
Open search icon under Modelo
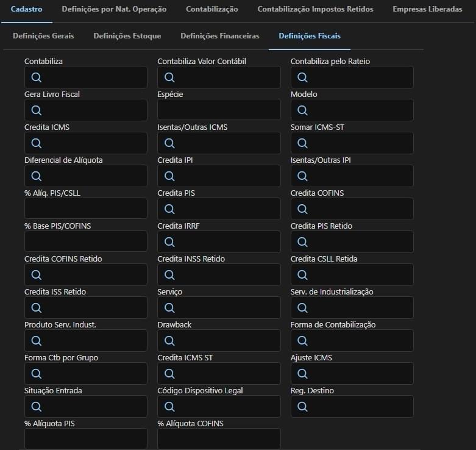302,110
